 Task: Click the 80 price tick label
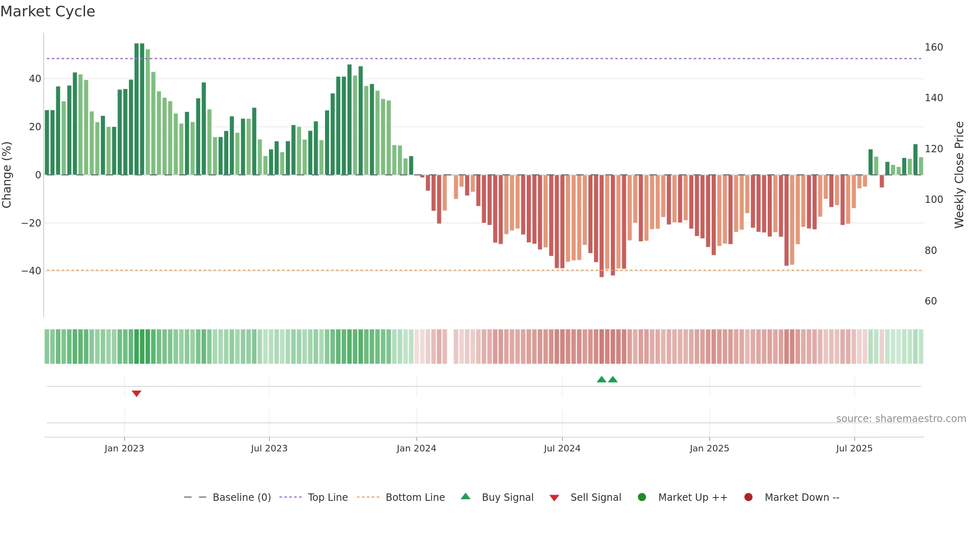[931, 251]
